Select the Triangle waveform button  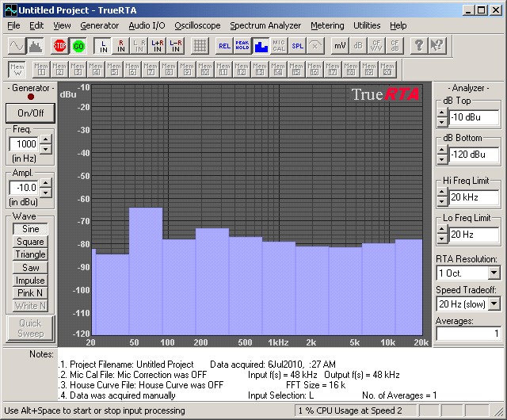[30, 254]
